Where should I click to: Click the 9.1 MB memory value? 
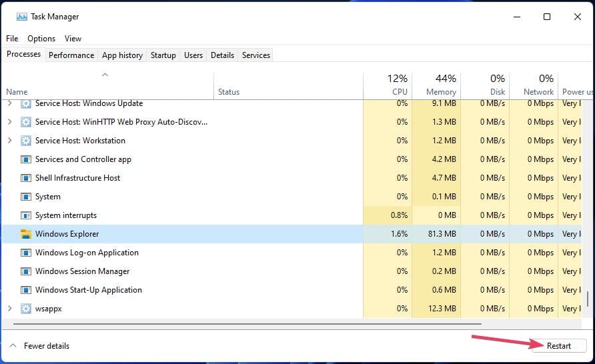click(444, 103)
